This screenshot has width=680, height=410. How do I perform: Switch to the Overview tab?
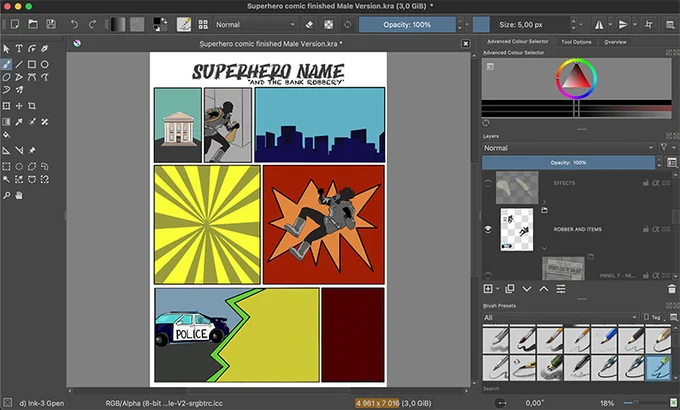[x=615, y=42]
